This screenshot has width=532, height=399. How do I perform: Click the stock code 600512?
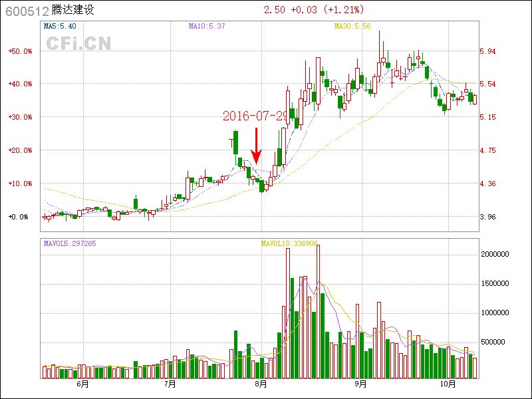coord(27,11)
